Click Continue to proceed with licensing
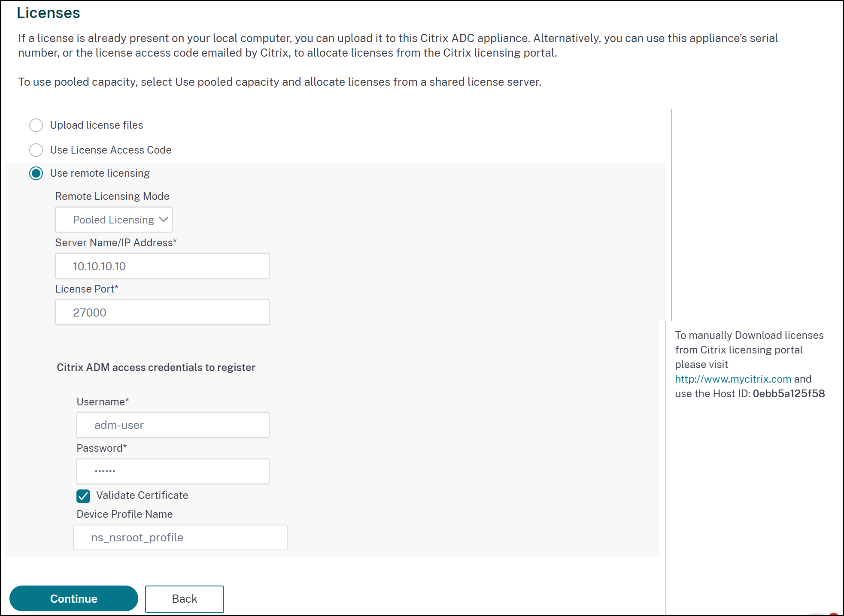 click(x=73, y=598)
